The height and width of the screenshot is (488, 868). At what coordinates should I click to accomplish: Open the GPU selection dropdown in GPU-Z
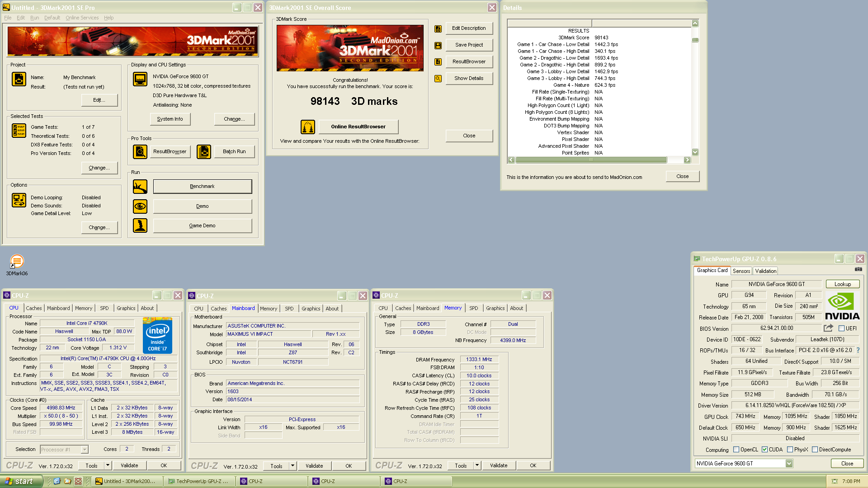pyautogui.click(x=789, y=464)
